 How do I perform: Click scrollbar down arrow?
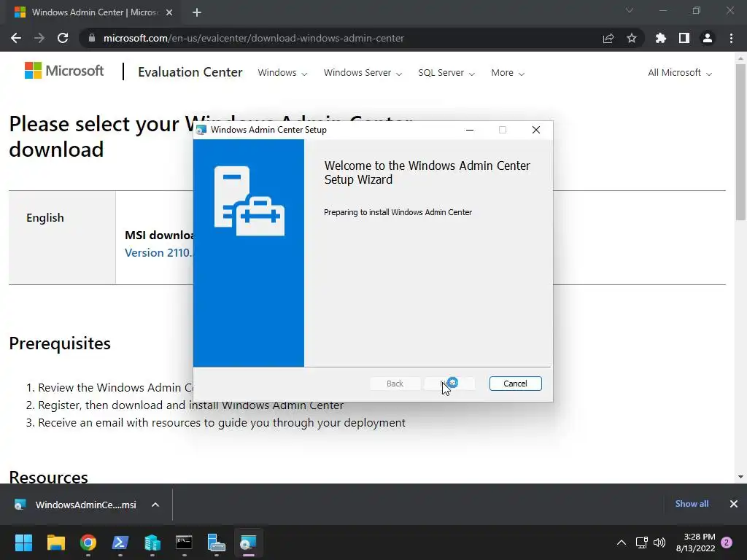point(740,477)
